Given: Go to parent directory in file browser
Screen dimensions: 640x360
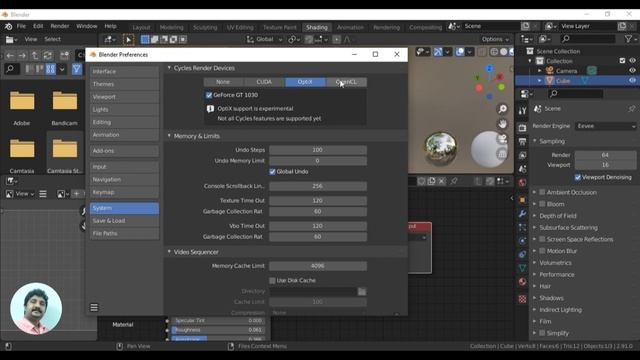Looking at the screenshot, I should (x=35, y=56).
